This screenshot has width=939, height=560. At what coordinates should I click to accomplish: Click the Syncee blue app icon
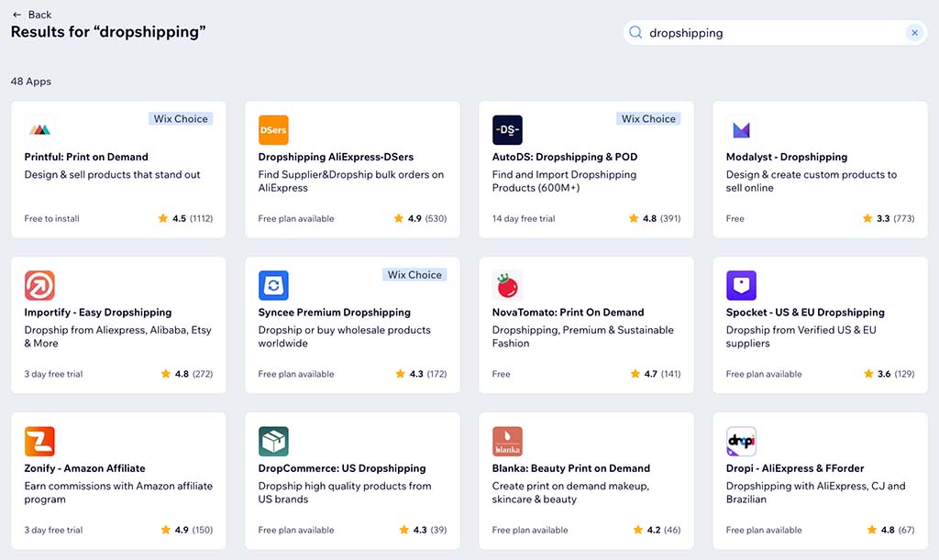click(x=273, y=285)
